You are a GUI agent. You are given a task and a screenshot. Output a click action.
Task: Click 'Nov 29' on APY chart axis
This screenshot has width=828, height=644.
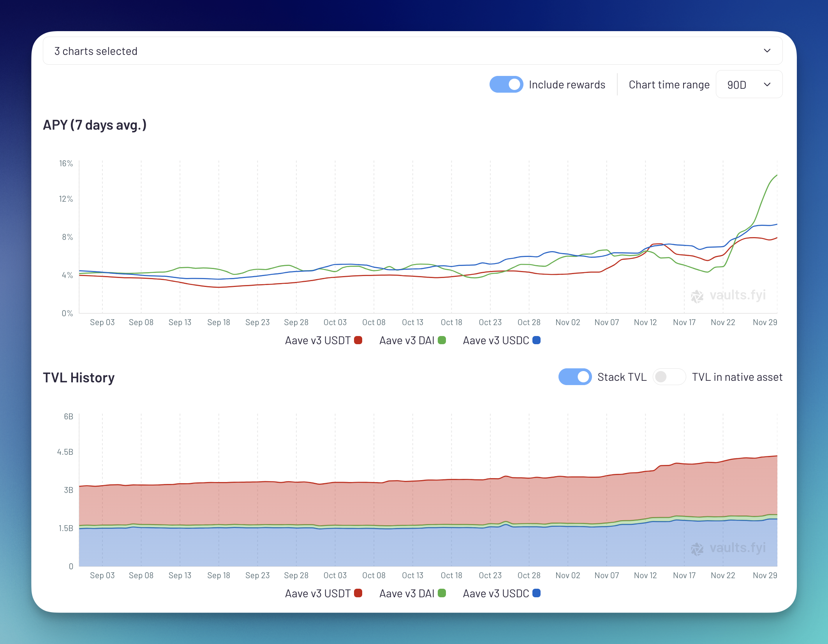pos(765,322)
